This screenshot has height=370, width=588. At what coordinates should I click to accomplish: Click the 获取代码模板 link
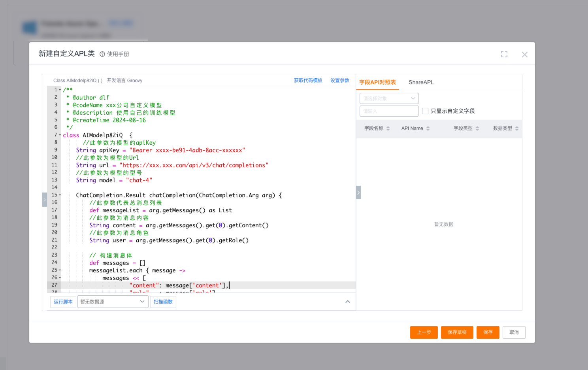[308, 81]
